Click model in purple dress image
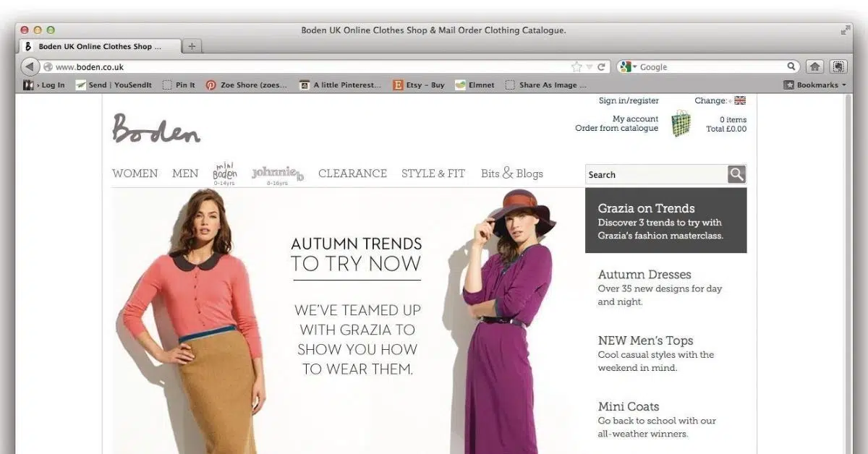868x454 pixels. point(509,322)
